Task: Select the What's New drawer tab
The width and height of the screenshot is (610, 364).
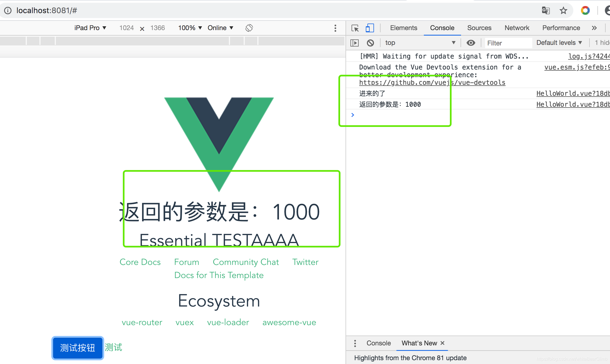Action: click(419, 343)
